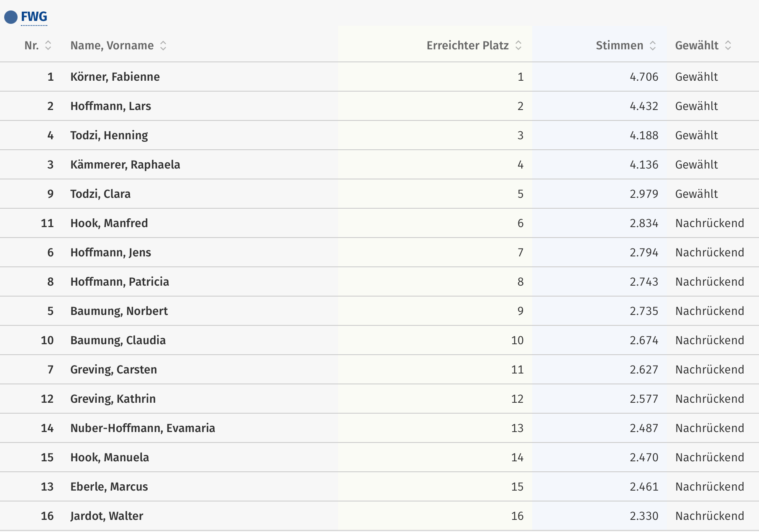This screenshot has height=532, width=759.
Task: Click Kämmerer, Raphaela candidate name
Action: [125, 165]
